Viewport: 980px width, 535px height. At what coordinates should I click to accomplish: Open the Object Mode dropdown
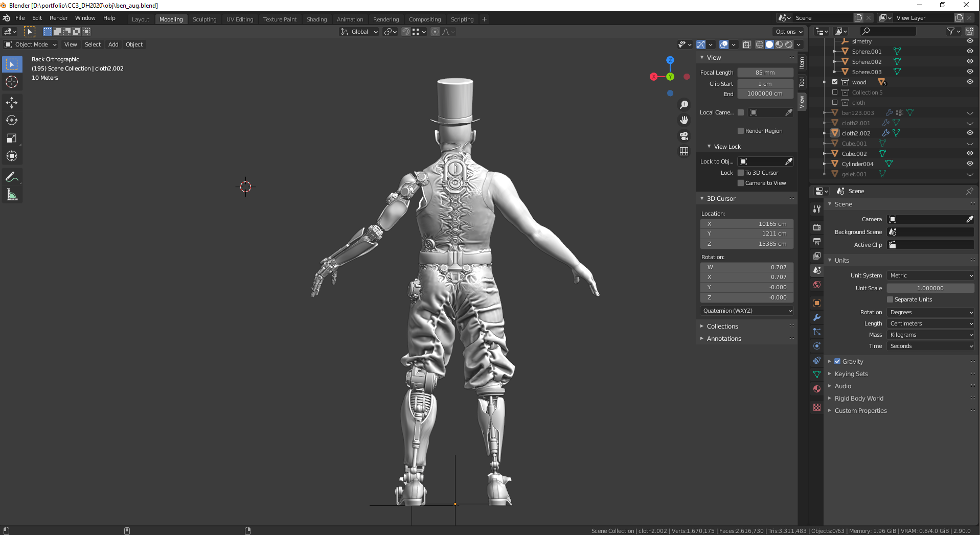tap(30, 44)
